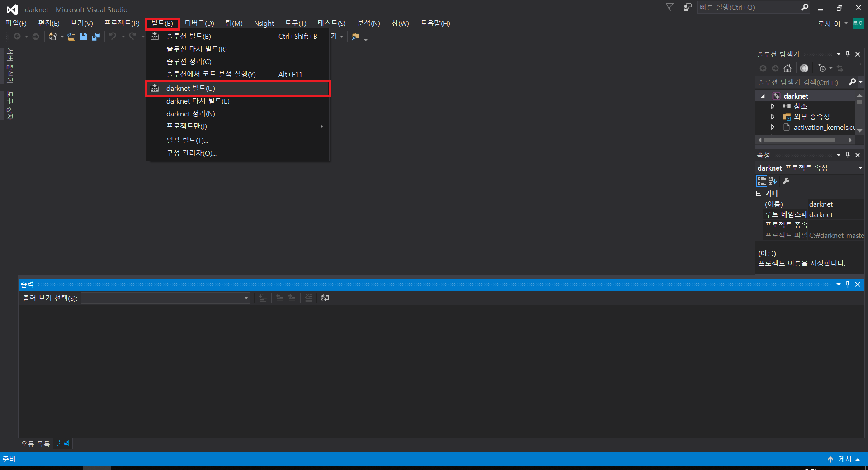This screenshot has height=470, width=868.
Task: Open the 서버 탐색기 side tab
Action: (x=10, y=66)
